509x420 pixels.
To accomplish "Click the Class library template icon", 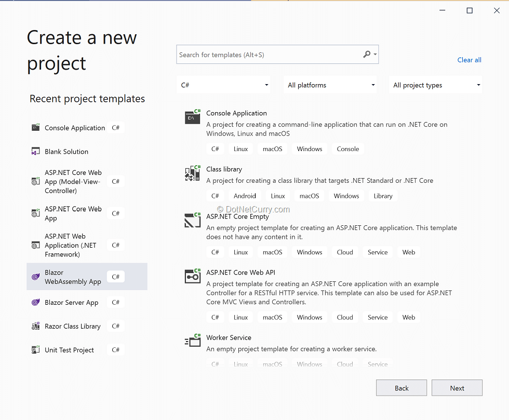I will pos(193,173).
